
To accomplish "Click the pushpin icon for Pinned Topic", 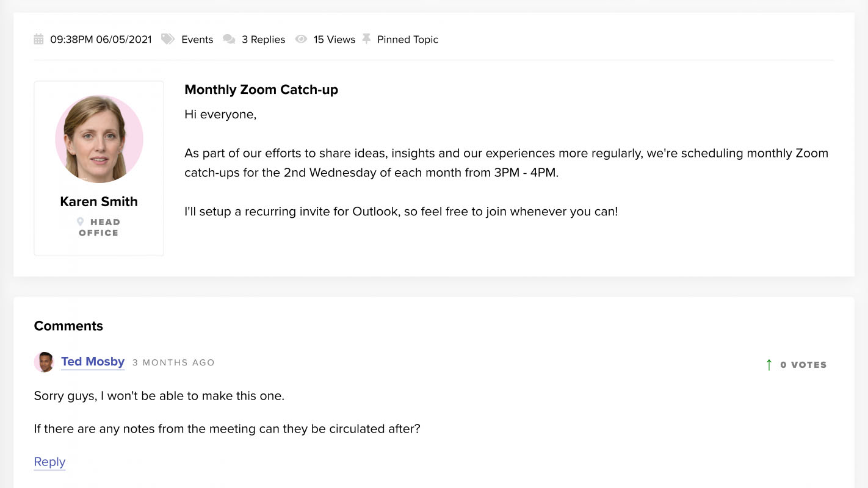I will coord(366,39).
